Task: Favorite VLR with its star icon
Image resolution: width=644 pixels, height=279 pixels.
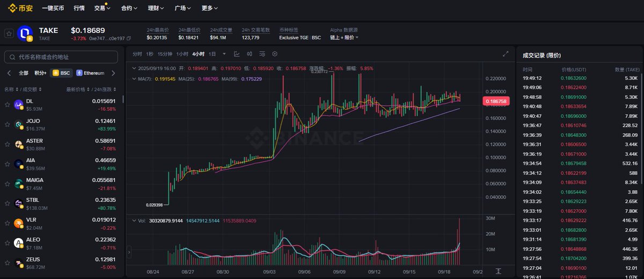Action: 8,223
